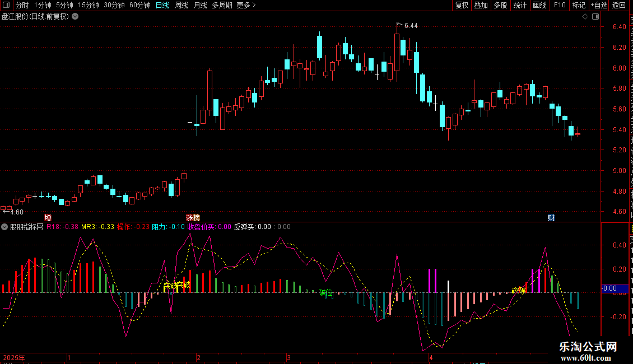
Task: Select the 60分钟 period tab
Action: [x=139, y=5]
